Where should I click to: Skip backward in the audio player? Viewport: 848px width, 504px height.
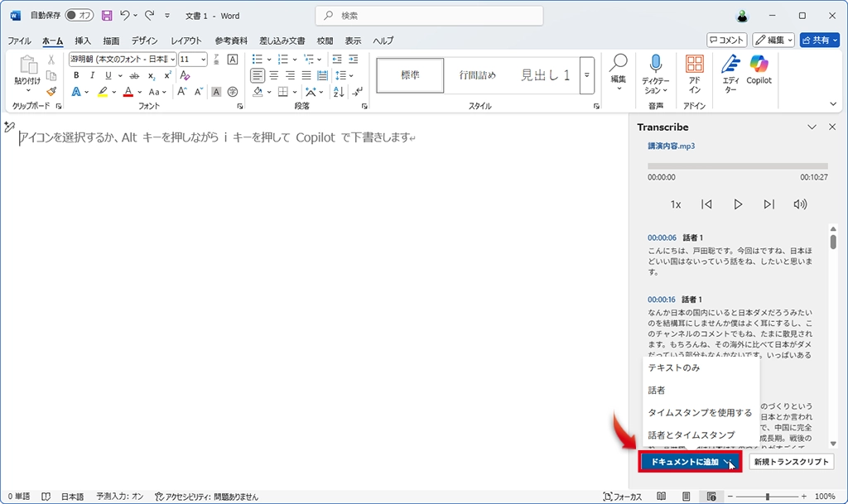[706, 204]
